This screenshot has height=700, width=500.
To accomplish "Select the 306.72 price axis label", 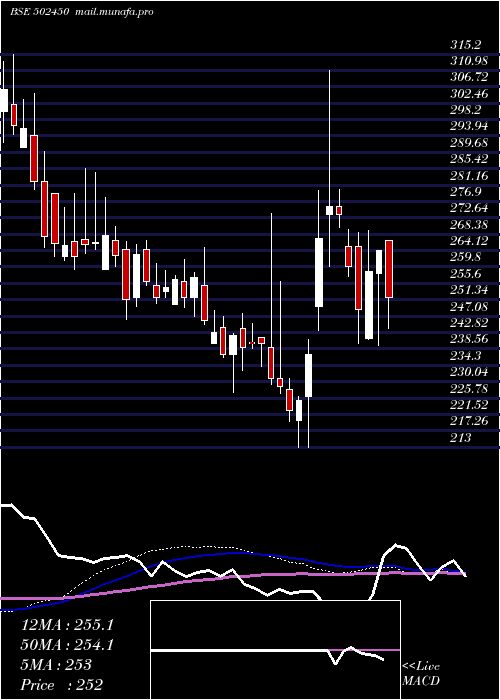I will (469, 77).
